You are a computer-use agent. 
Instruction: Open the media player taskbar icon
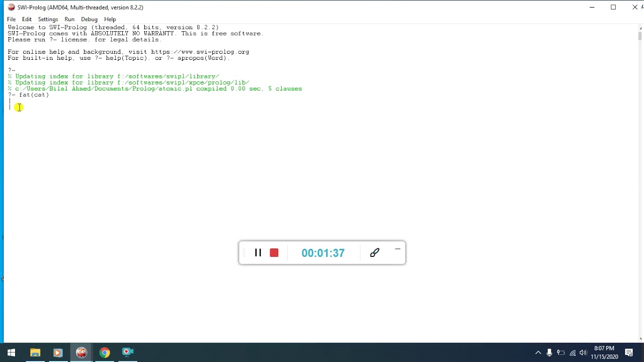click(58, 352)
